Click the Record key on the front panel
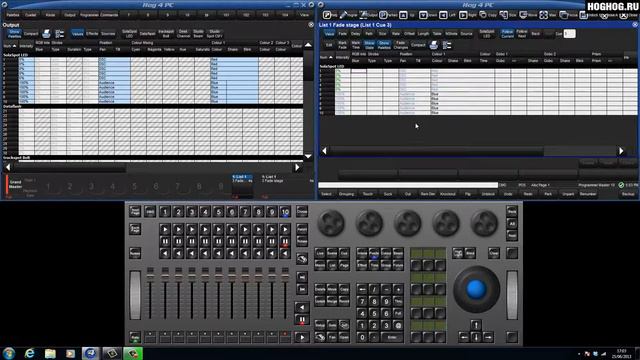The image size is (640, 360). pos(344,301)
